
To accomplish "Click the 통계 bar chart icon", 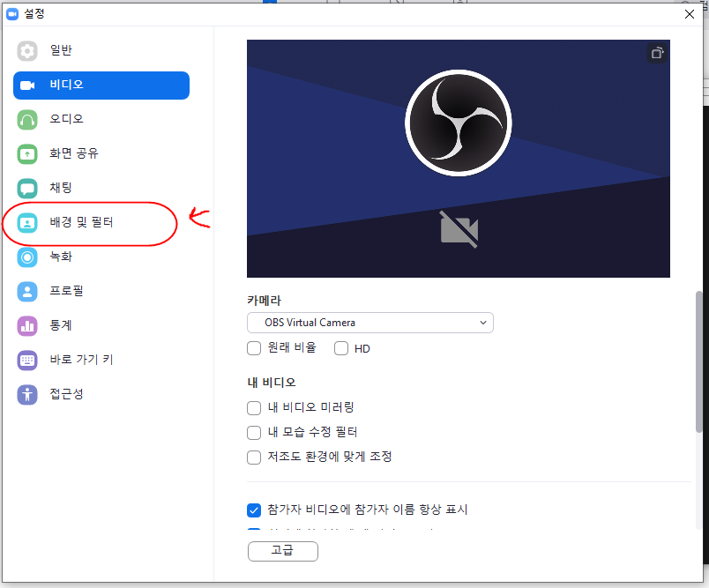I will tap(27, 326).
